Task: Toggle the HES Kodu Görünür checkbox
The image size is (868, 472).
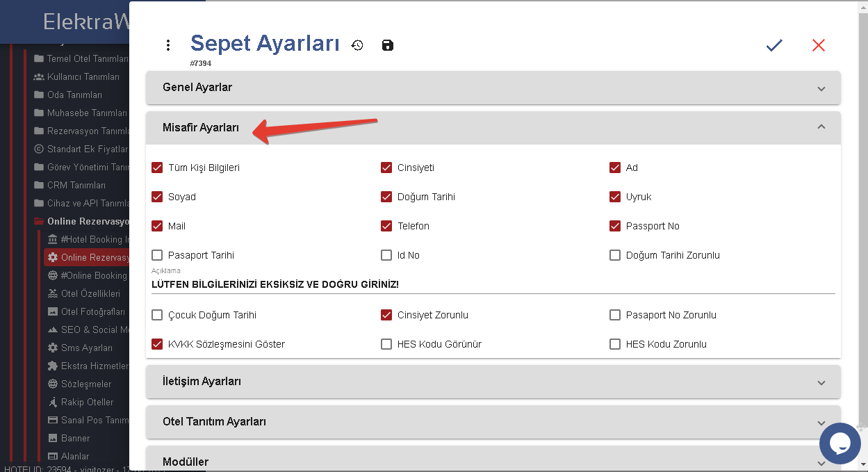Action: tap(386, 344)
